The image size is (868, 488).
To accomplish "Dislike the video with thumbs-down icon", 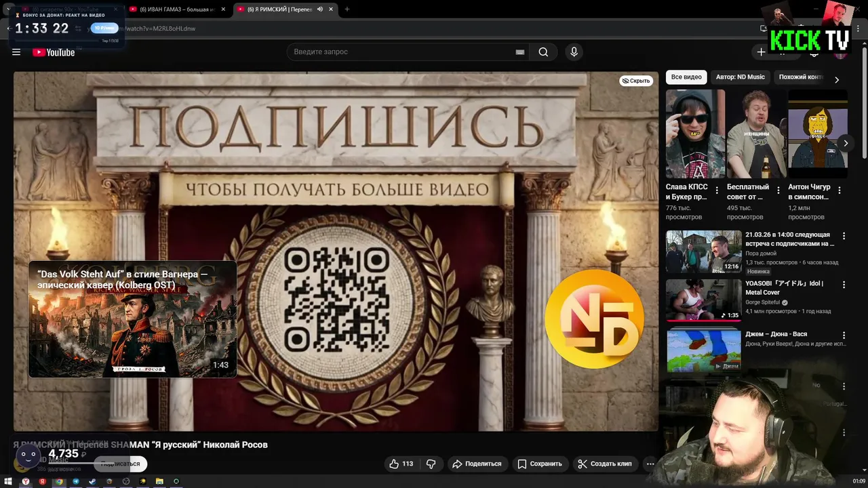I will [x=431, y=464].
